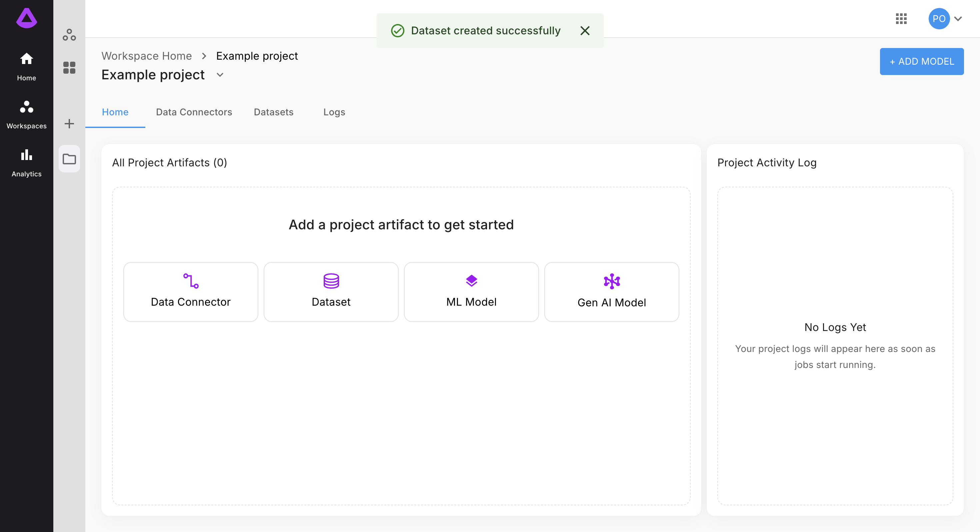Switch to the Data Connectors tab
Viewport: 980px width, 532px height.
click(194, 112)
